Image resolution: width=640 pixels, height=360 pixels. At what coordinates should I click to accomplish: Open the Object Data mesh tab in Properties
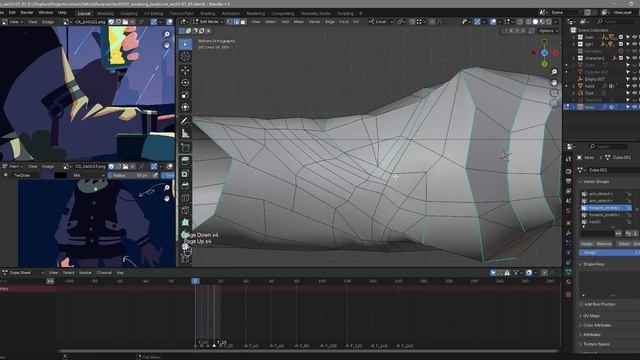(568, 271)
